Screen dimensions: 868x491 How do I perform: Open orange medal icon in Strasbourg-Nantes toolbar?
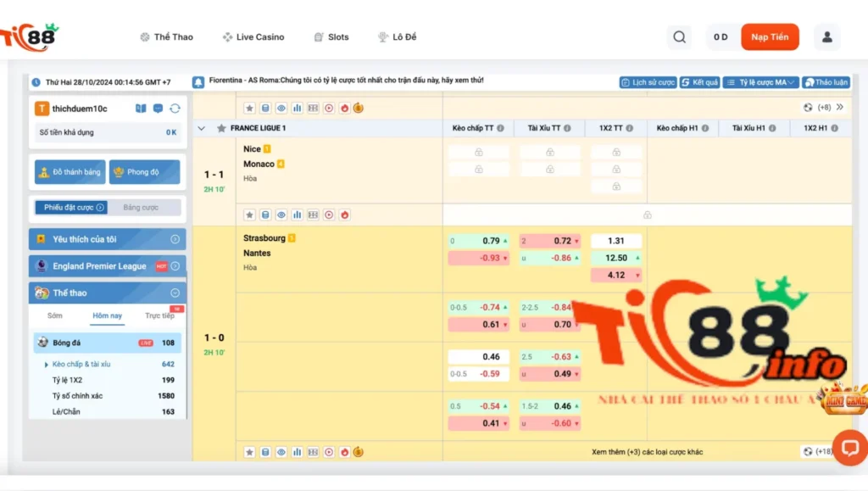pyautogui.click(x=359, y=452)
